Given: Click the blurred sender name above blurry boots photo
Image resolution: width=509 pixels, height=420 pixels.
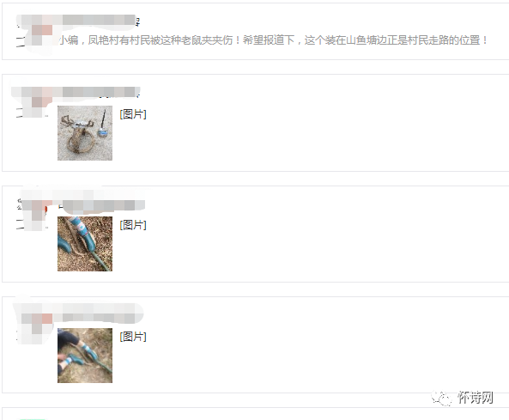Looking at the screenshot, I should [100, 314].
